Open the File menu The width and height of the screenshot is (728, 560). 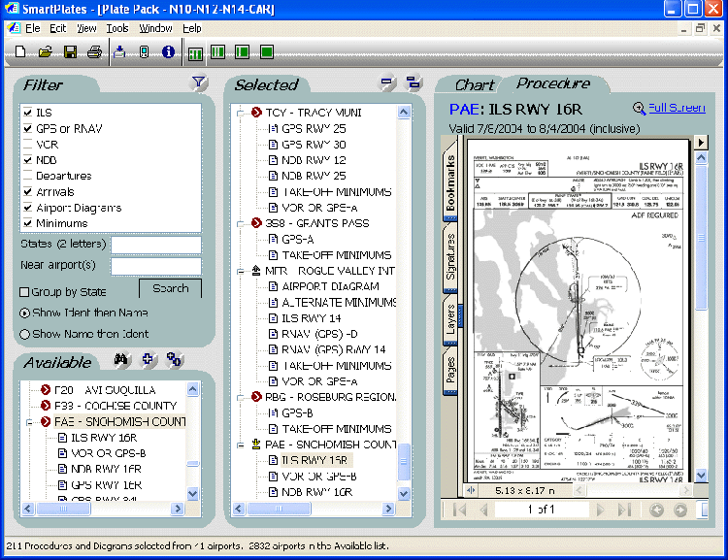32,28
